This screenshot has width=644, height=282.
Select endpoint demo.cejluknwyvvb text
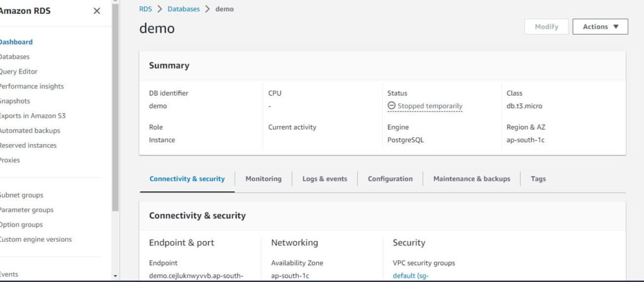pyautogui.click(x=196, y=276)
